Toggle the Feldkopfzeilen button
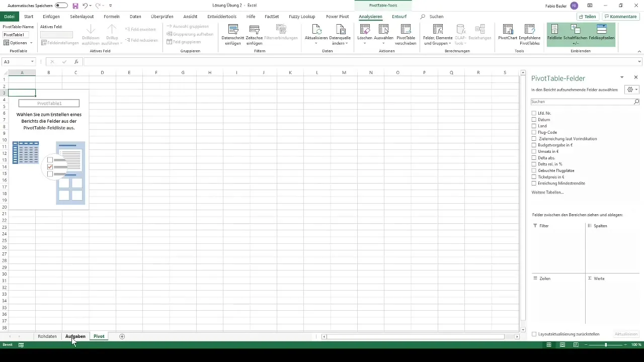 click(601, 34)
